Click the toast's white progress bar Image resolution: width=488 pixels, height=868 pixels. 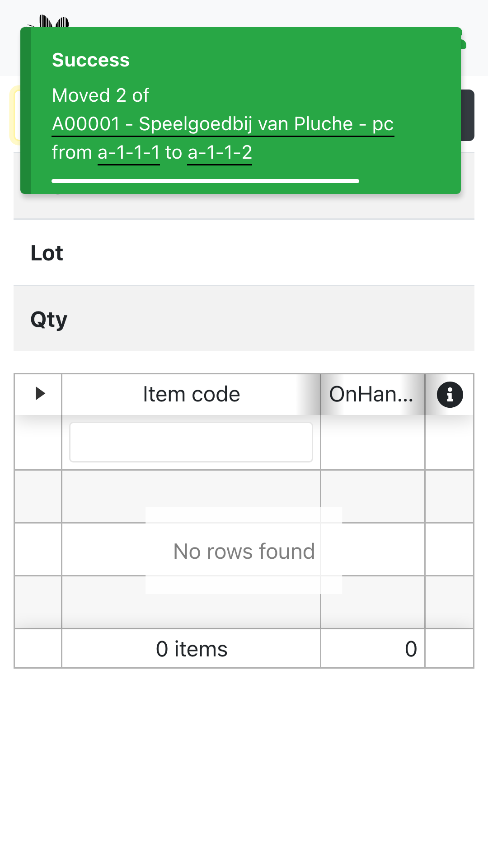coord(205,181)
